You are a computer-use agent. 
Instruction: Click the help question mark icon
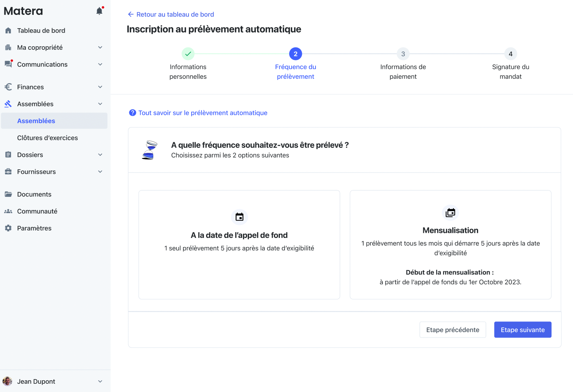pyautogui.click(x=132, y=113)
